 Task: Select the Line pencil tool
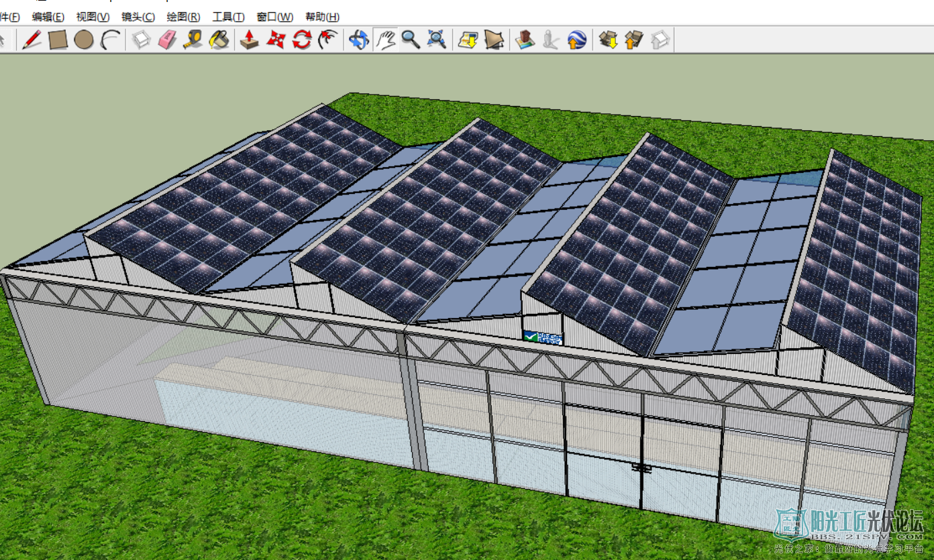[32, 40]
